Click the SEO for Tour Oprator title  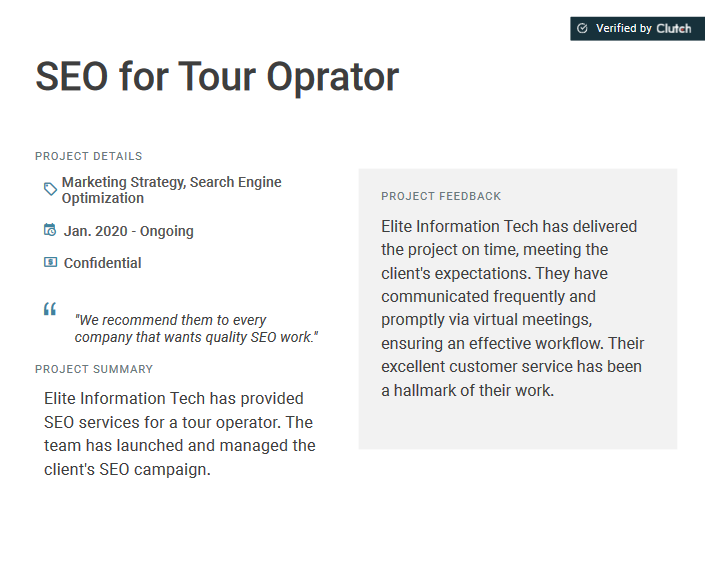click(x=217, y=77)
